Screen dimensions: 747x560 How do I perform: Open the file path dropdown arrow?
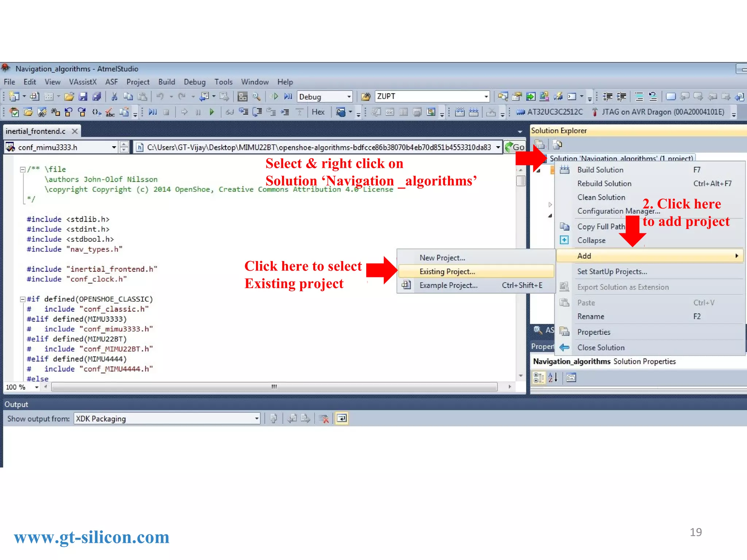pyautogui.click(x=498, y=147)
